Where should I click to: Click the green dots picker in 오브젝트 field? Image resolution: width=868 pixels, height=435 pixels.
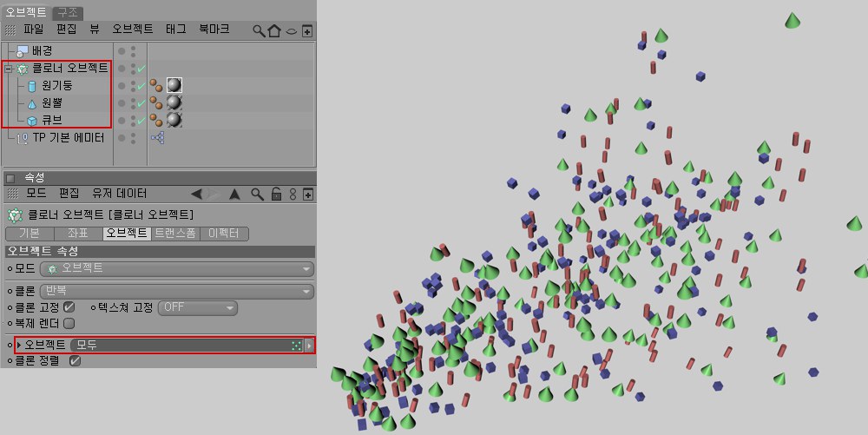pos(297,346)
